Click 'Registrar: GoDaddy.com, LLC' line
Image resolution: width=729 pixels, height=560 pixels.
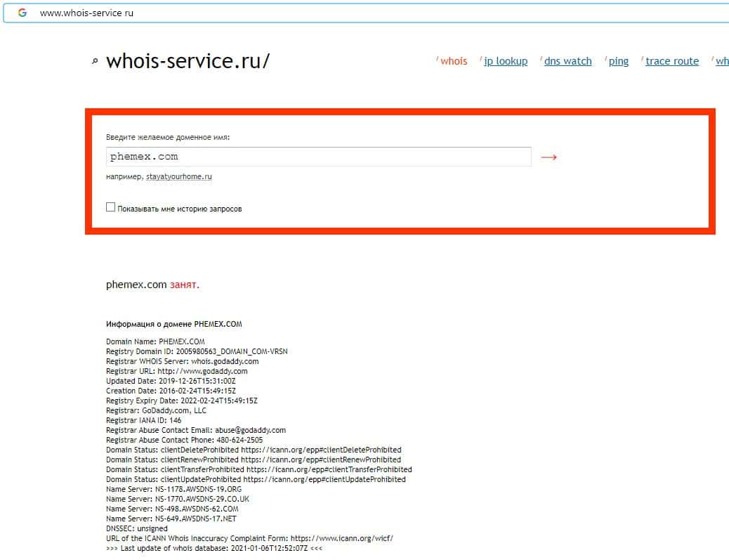(156, 410)
